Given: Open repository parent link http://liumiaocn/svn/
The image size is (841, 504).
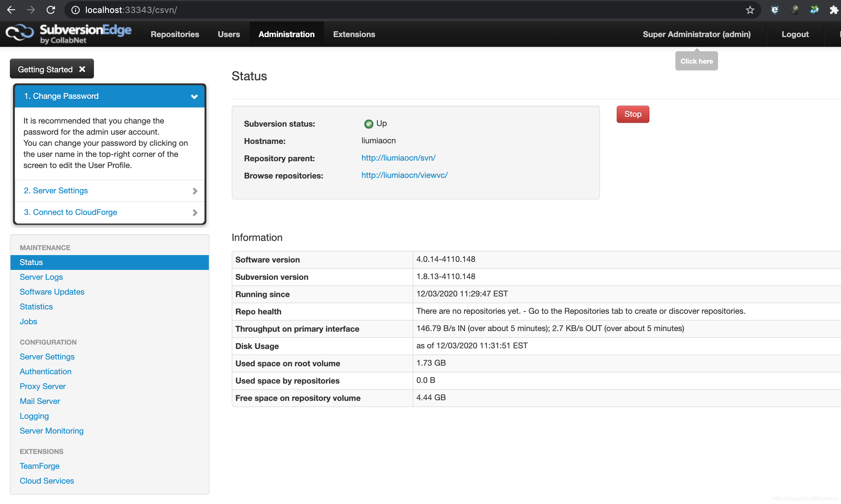Looking at the screenshot, I should [398, 158].
